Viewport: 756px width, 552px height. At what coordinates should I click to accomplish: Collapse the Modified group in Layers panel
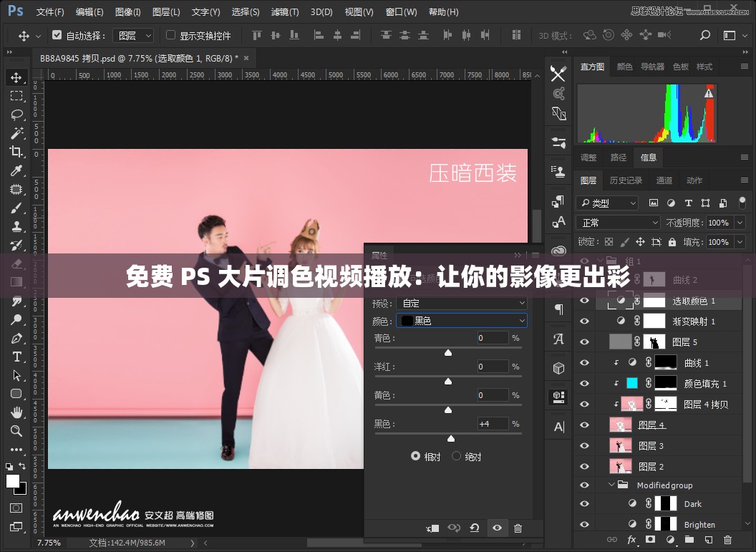[612, 485]
